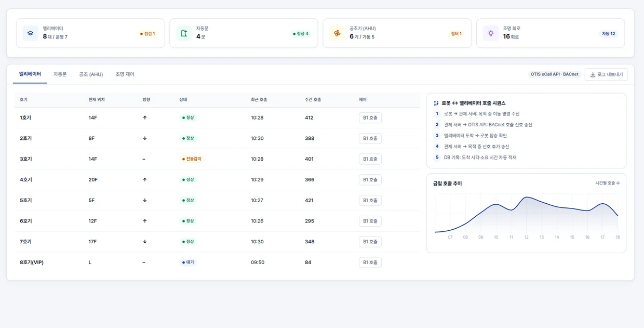Click down arrow direction for 7호기

144,242
